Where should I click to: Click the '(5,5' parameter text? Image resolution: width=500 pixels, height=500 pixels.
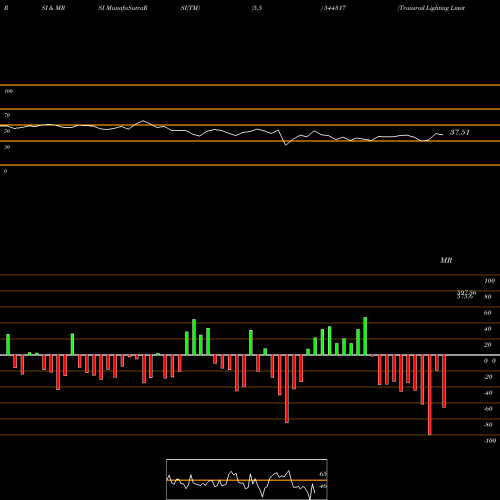257,8
